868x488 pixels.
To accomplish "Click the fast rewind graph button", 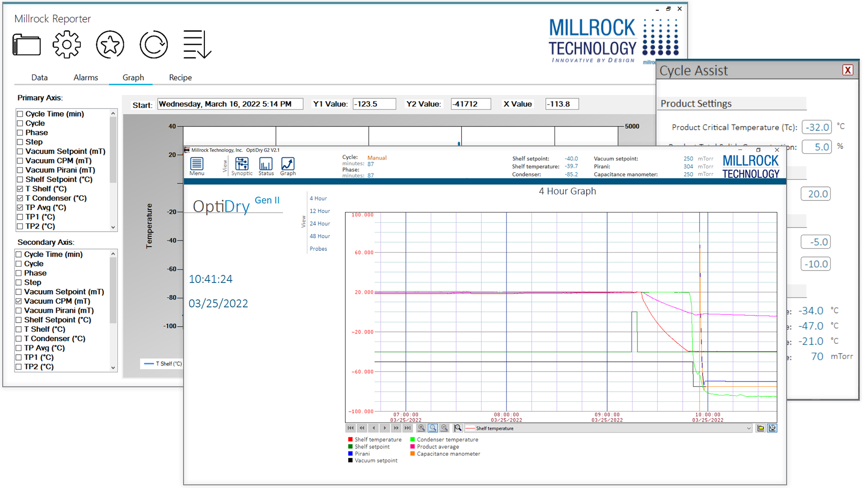I will coord(362,428).
